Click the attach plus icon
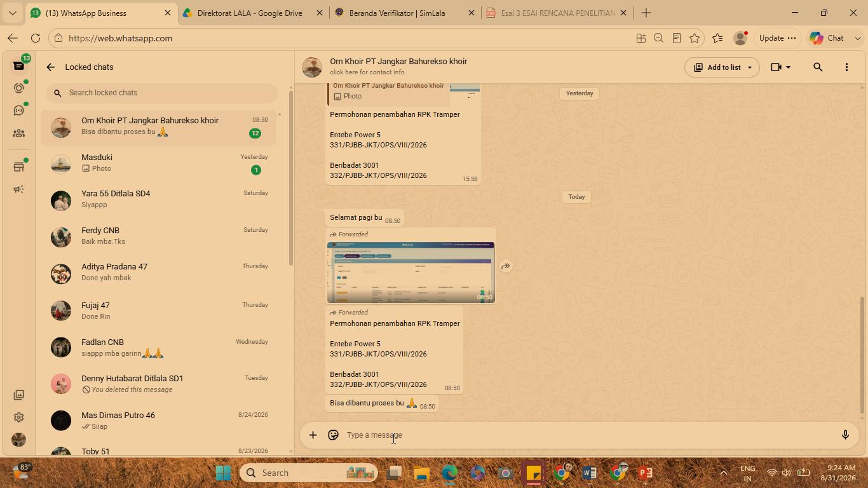Screen dimensions: 868x488 (313, 435)
